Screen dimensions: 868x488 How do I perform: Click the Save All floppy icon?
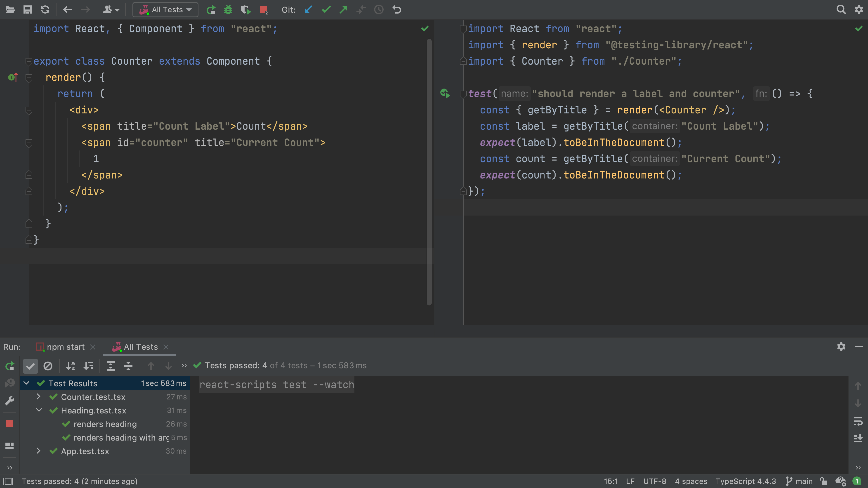(x=27, y=10)
